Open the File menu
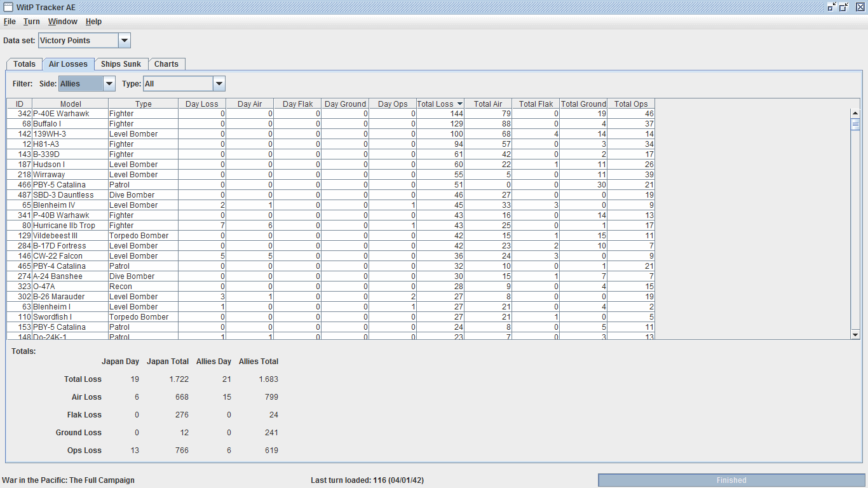 10,22
